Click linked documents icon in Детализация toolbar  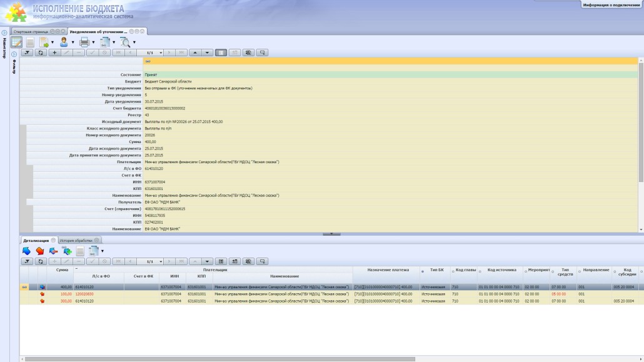(x=94, y=251)
